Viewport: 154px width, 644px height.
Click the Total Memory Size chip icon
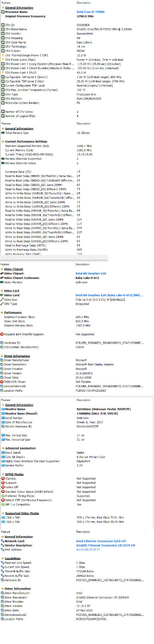(3, 133)
